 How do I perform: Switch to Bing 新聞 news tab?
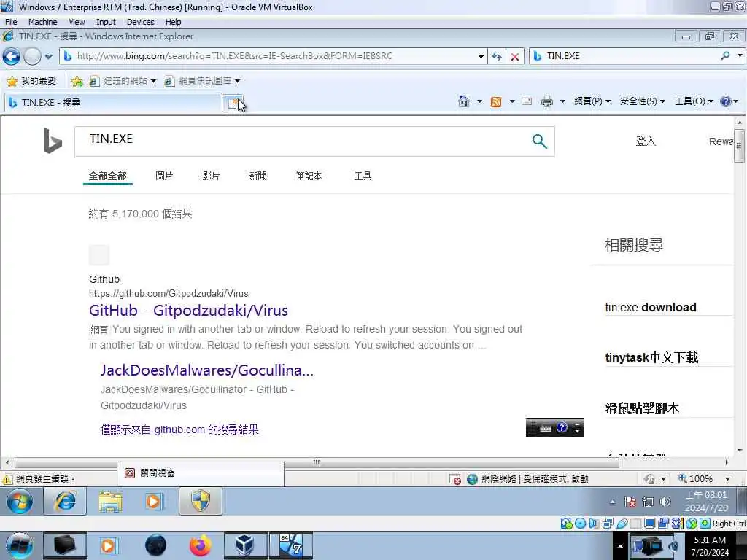click(258, 176)
